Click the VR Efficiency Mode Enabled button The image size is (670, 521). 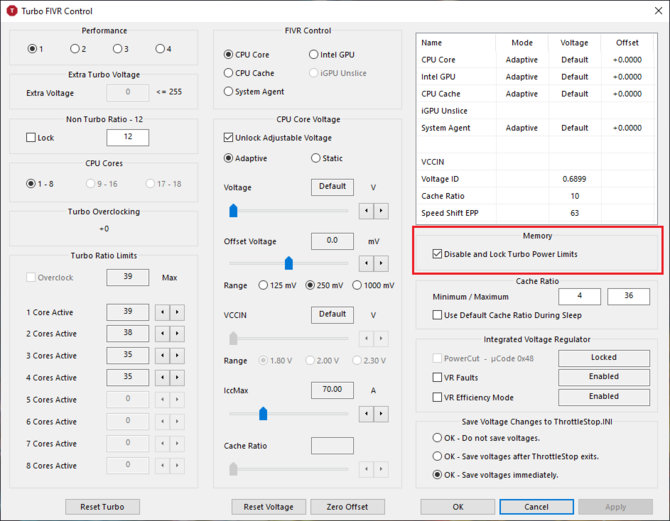604,397
